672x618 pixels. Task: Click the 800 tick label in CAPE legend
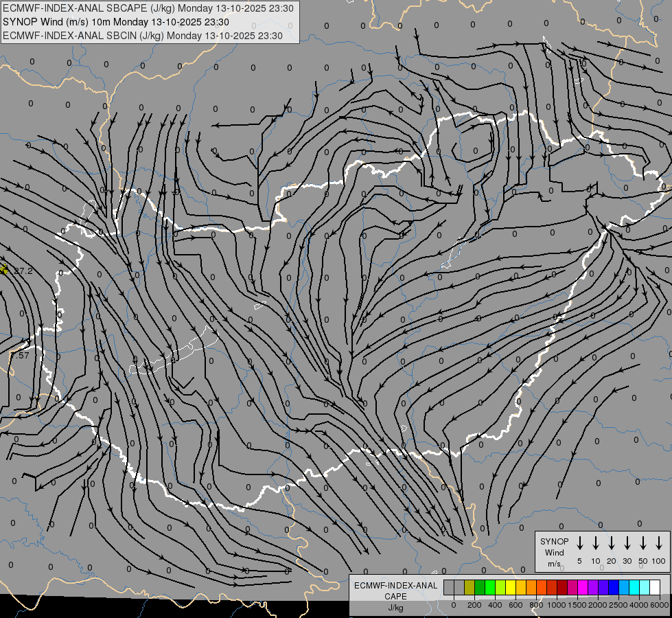pyautogui.click(x=536, y=605)
